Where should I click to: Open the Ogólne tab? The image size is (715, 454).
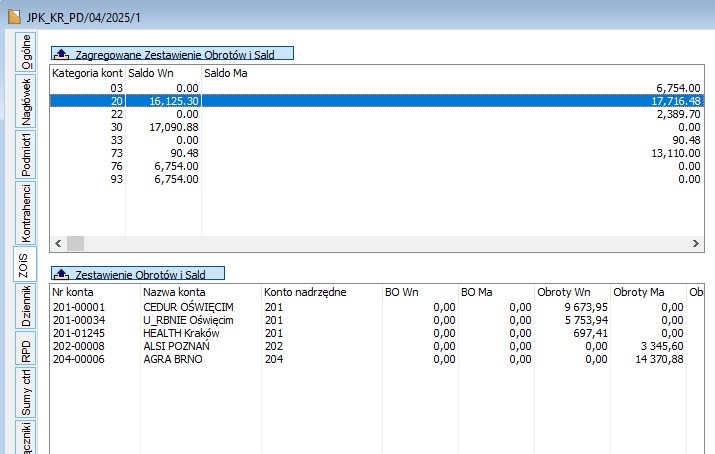(x=24, y=51)
